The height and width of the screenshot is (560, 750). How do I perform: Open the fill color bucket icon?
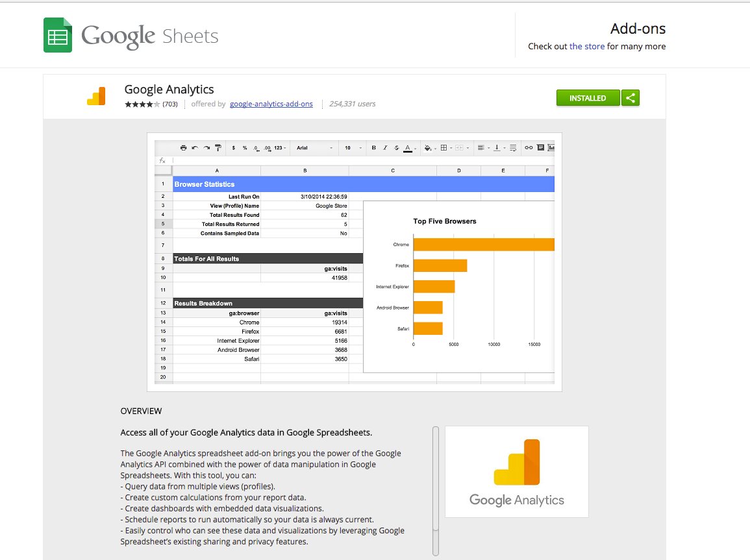(429, 148)
